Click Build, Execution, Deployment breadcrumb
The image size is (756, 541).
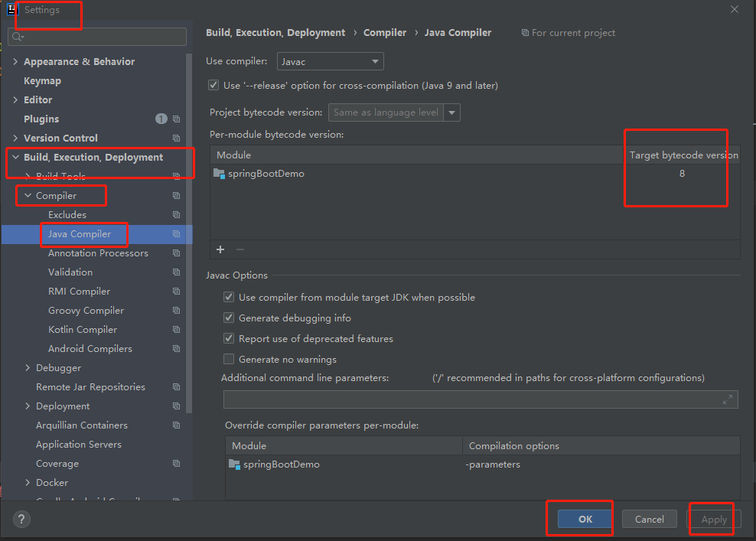pos(275,33)
